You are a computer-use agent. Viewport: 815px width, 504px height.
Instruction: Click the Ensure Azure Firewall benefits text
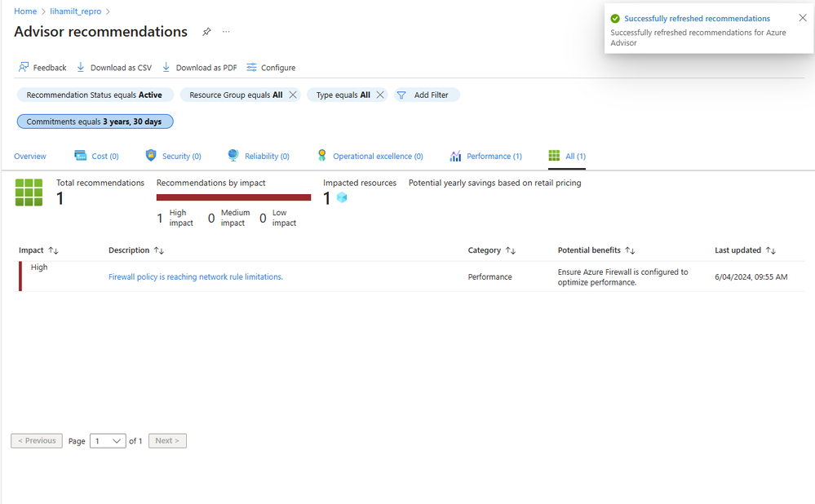(x=622, y=277)
